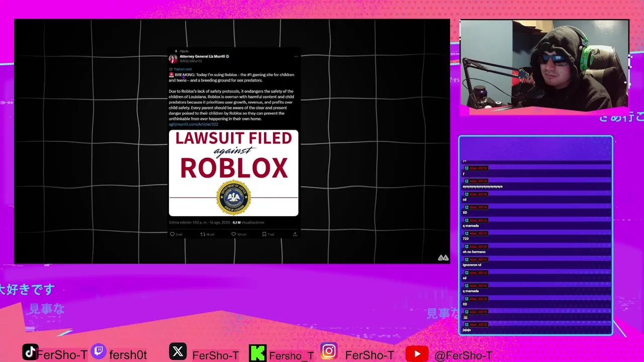Click the Traducir post link
Screen dimensions: 644x362
pos(183,69)
